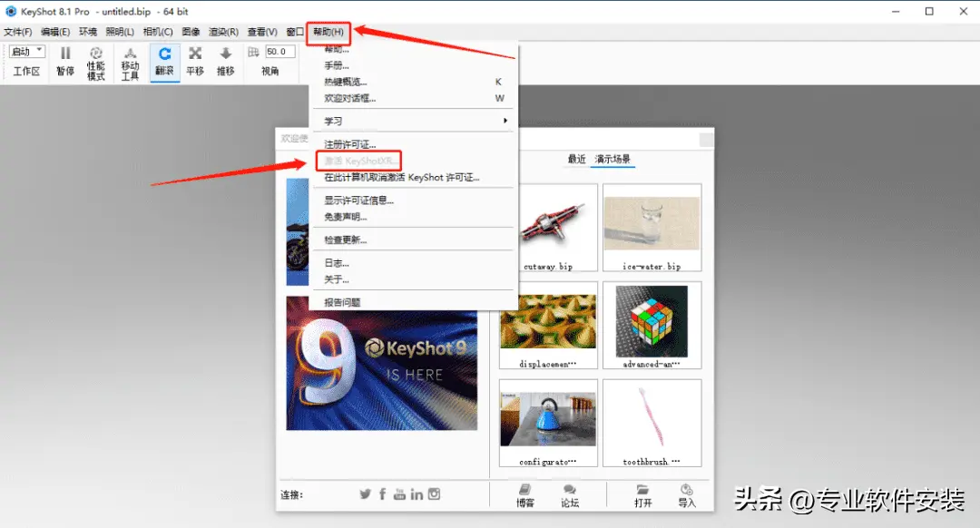
Task: Click the 工作区 workspace label
Action: coord(27,72)
